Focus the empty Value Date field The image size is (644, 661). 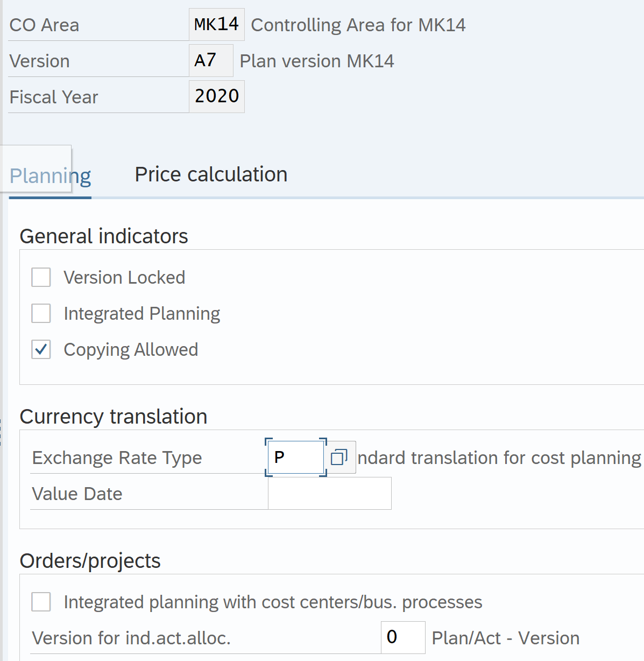point(329,494)
